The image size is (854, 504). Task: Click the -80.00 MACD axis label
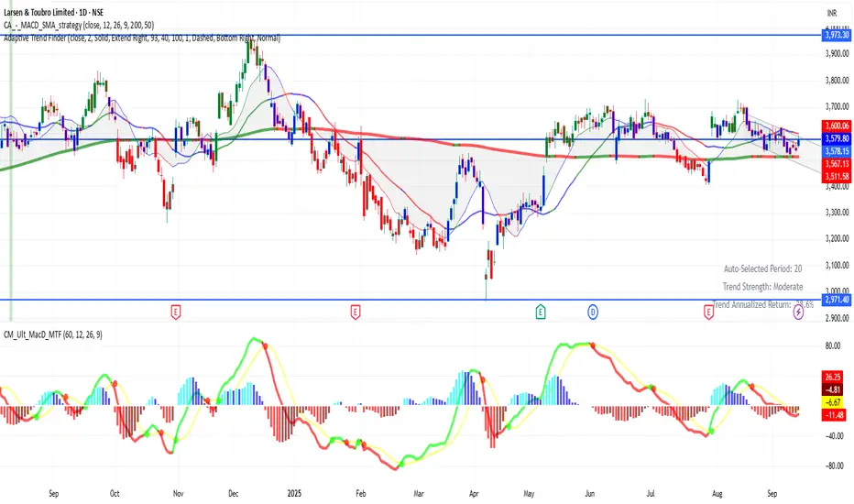[833, 466]
